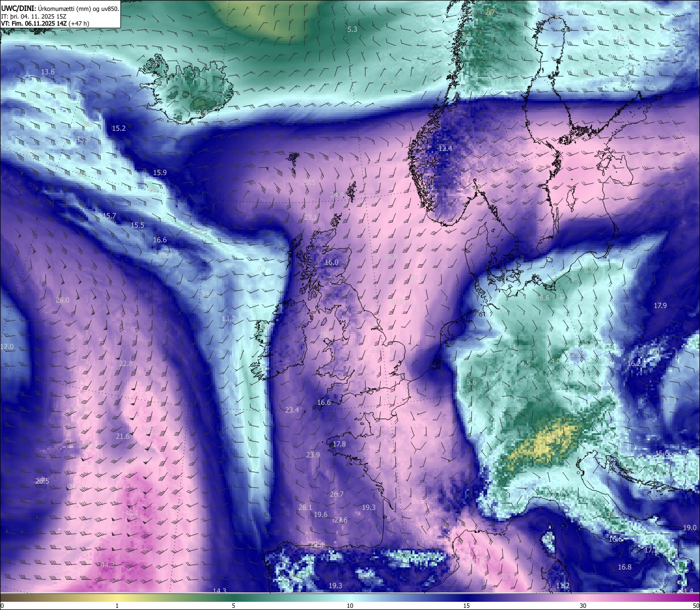Click the 13.6 value label
Image resolution: width=700 pixels, height=610 pixels.
pos(48,72)
